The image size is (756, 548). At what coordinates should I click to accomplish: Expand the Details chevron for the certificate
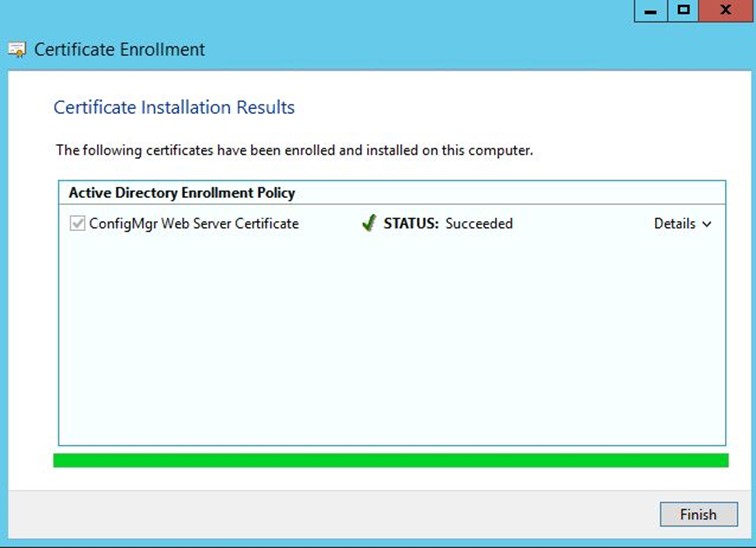click(707, 224)
